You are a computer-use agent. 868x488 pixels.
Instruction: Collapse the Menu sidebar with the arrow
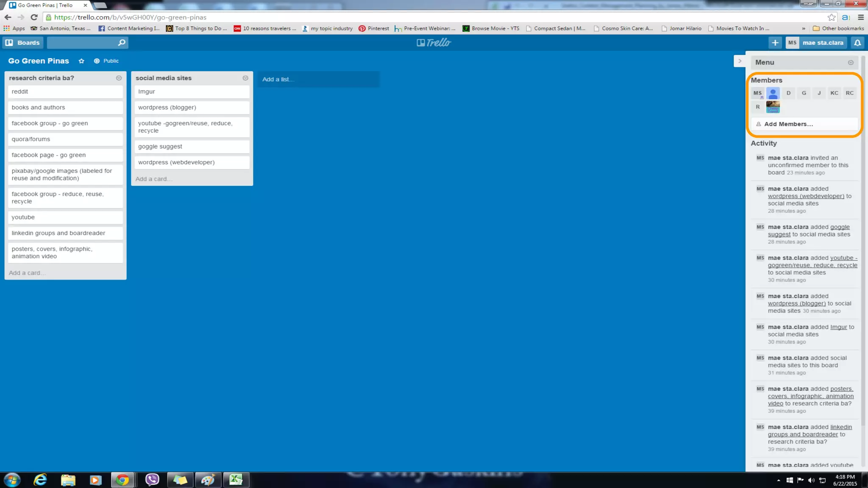click(740, 61)
